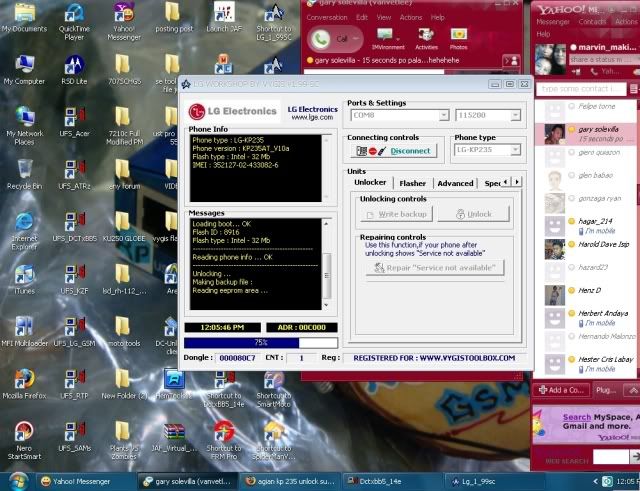Open Photos in conversation window
Image resolution: width=640 pixels, height=491 pixels.
tap(459, 39)
